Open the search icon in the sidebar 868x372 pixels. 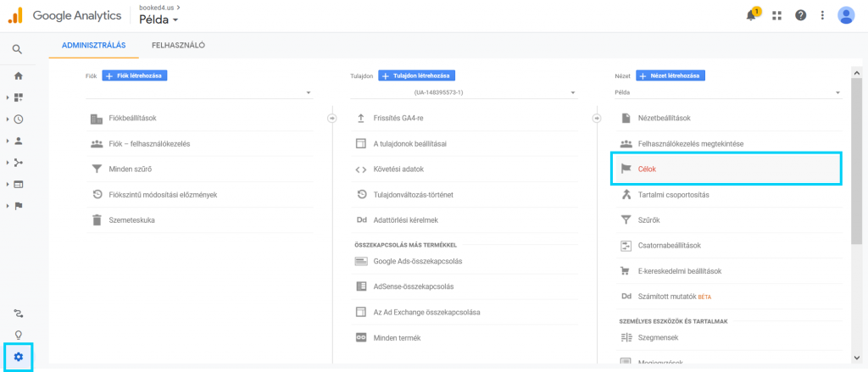click(x=18, y=49)
